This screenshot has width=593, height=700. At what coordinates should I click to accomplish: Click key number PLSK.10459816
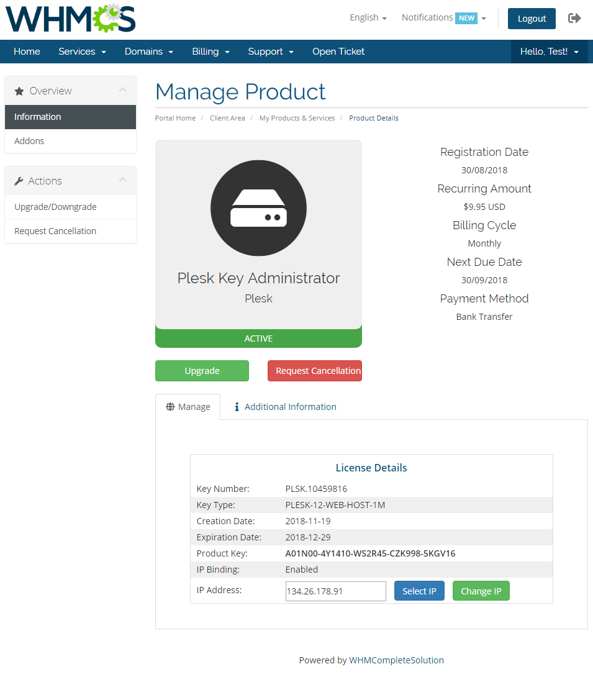[x=316, y=489]
